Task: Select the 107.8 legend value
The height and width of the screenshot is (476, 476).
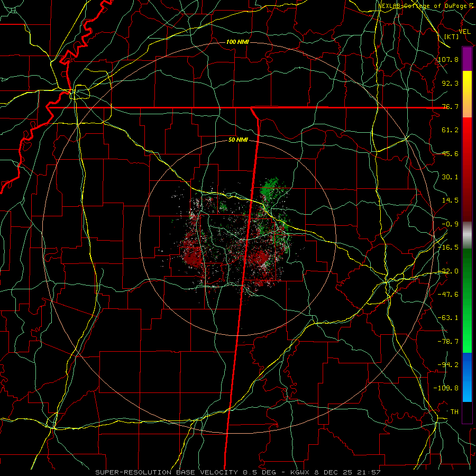Action: [448, 59]
